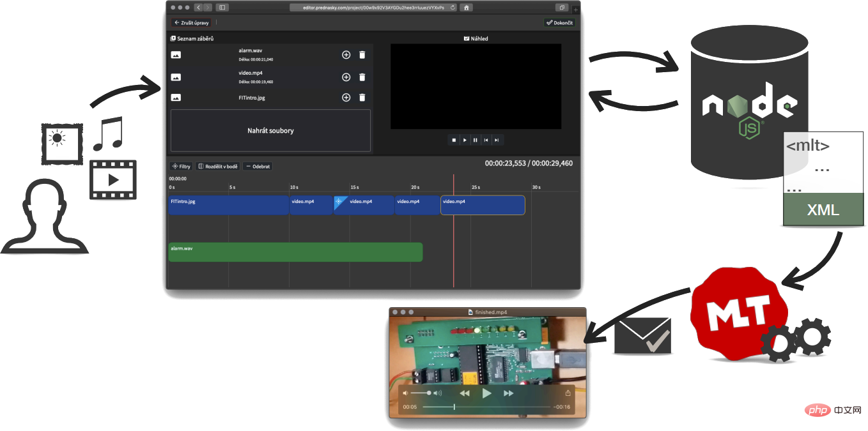Skip to end in editor preview
Viewport: 868px width, 431px height.
(497, 140)
